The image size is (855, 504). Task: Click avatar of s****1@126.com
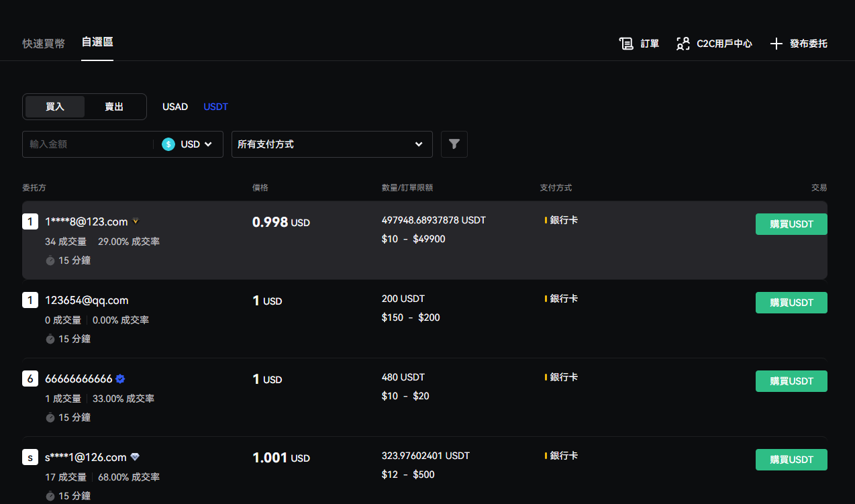click(30, 457)
